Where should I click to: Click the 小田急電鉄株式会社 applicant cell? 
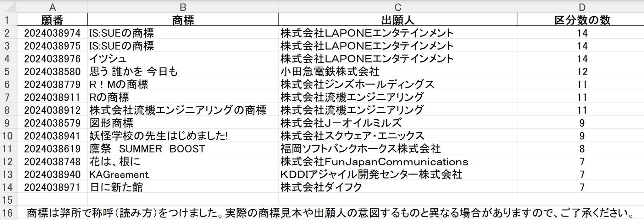pos(398,72)
